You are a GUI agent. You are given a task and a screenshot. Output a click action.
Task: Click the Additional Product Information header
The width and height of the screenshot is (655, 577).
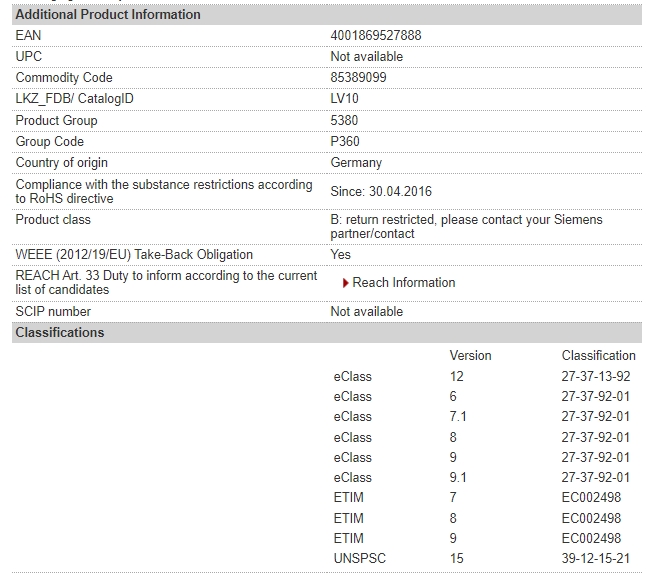pyautogui.click(x=327, y=15)
